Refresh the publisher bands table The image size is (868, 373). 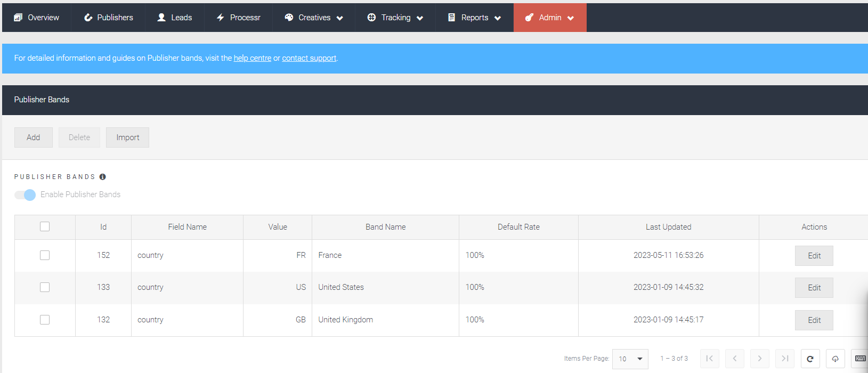(810, 359)
